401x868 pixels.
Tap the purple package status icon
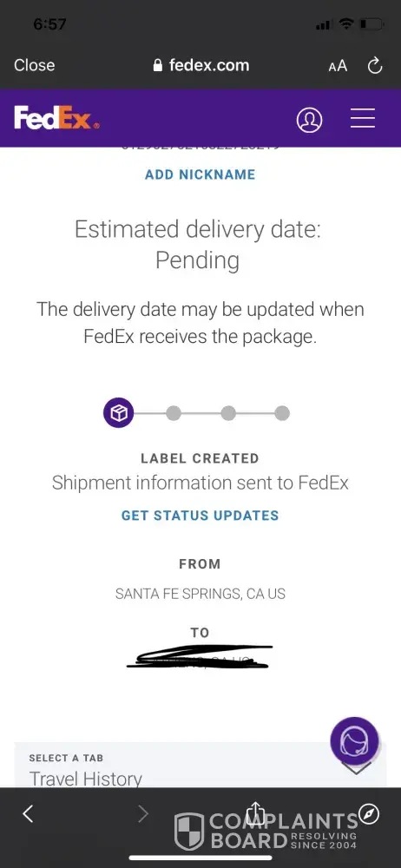coord(119,413)
